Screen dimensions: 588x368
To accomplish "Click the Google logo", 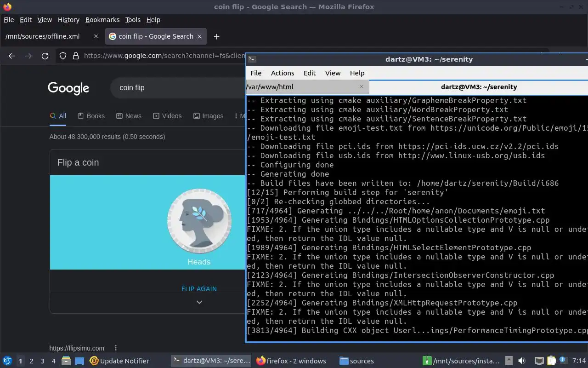I will (68, 88).
